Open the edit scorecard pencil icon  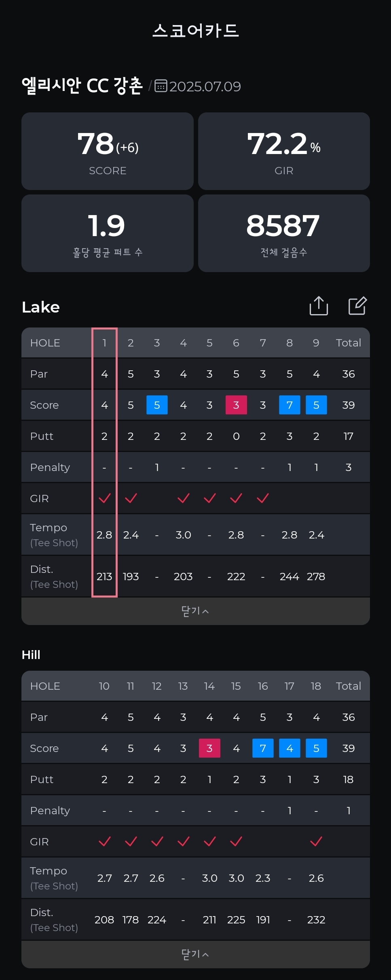[x=357, y=306]
